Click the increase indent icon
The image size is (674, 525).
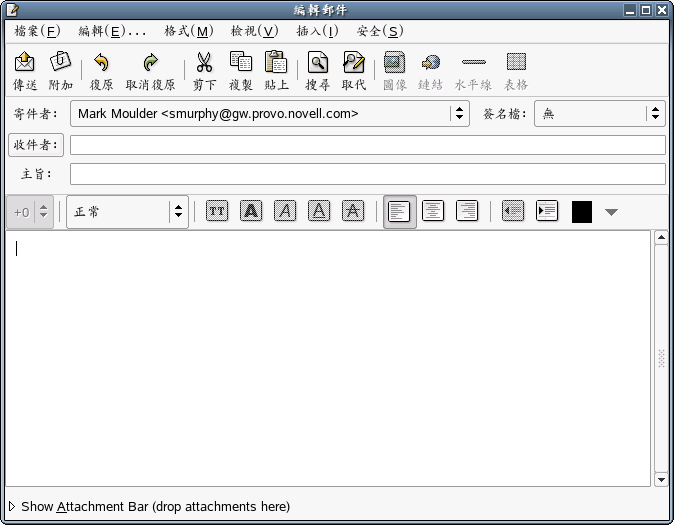pos(547,211)
